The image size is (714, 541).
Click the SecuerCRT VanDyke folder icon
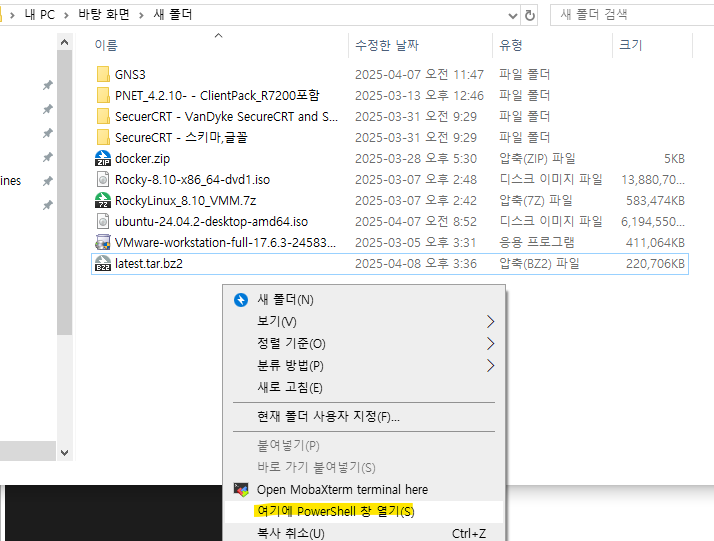103,116
